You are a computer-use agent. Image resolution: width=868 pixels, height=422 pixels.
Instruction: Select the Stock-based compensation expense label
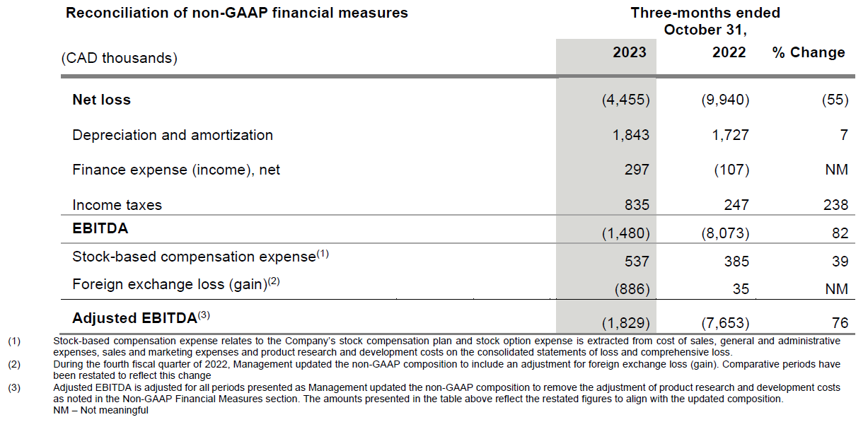pos(193,257)
